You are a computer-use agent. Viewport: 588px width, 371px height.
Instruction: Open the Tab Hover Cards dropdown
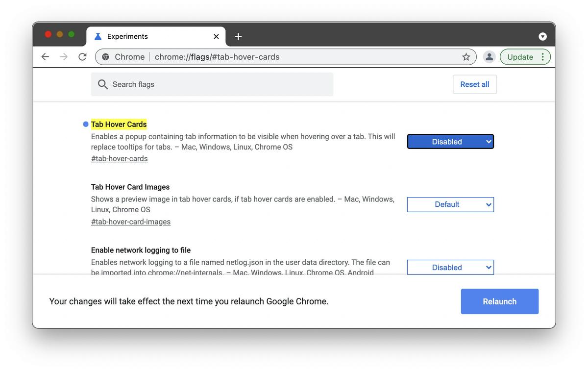point(450,141)
